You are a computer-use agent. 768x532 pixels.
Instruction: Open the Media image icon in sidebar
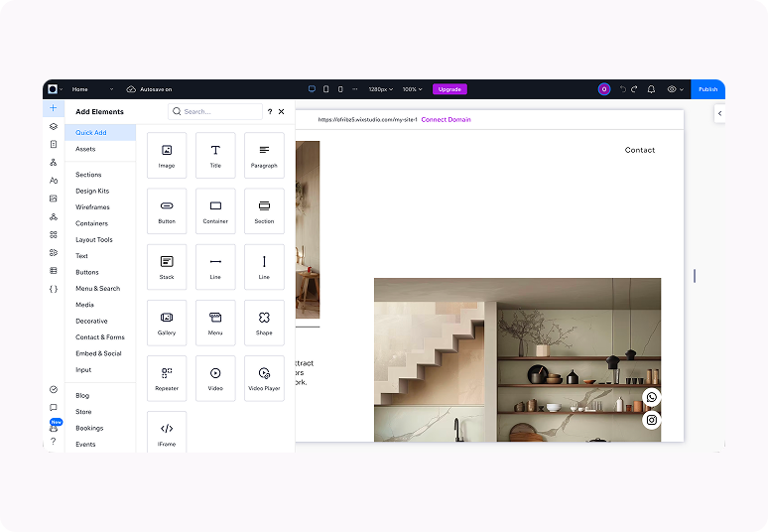[54, 199]
